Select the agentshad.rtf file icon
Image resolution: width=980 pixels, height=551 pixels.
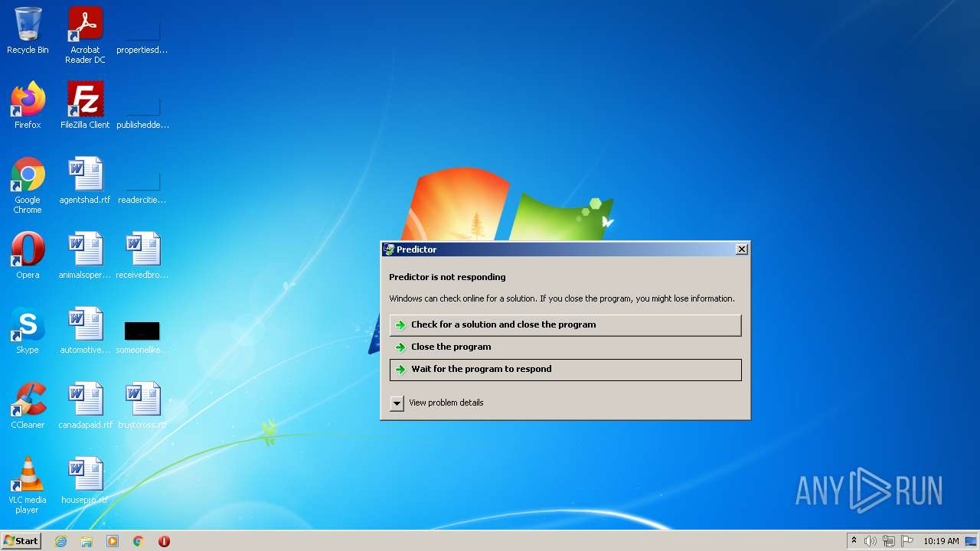point(85,181)
